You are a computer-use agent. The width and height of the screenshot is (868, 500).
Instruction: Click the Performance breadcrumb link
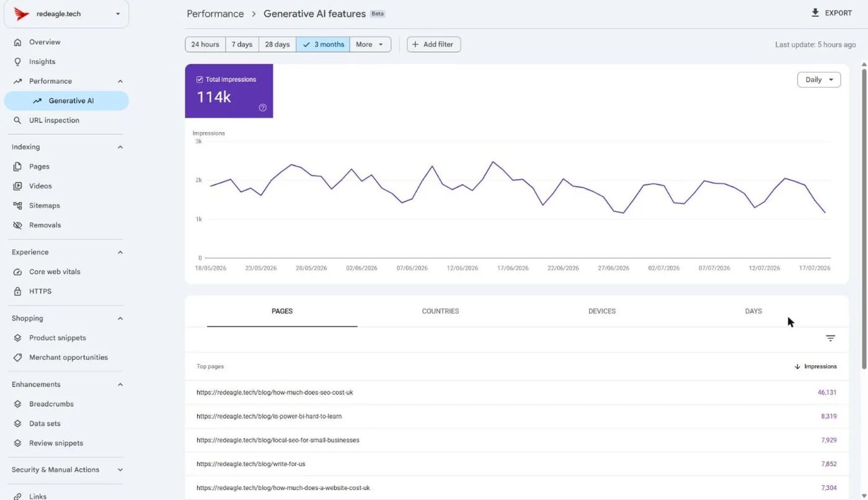pyautogui.click(x=215, y=14)
